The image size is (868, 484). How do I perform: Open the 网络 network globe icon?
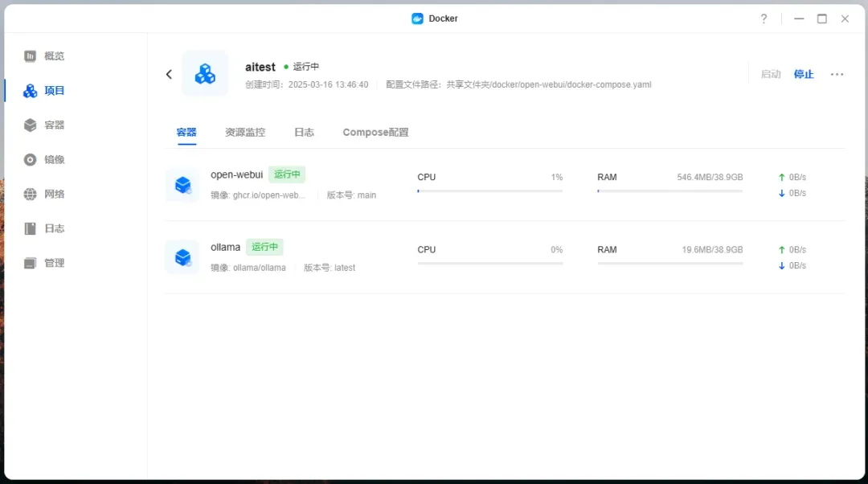(30, 194)
